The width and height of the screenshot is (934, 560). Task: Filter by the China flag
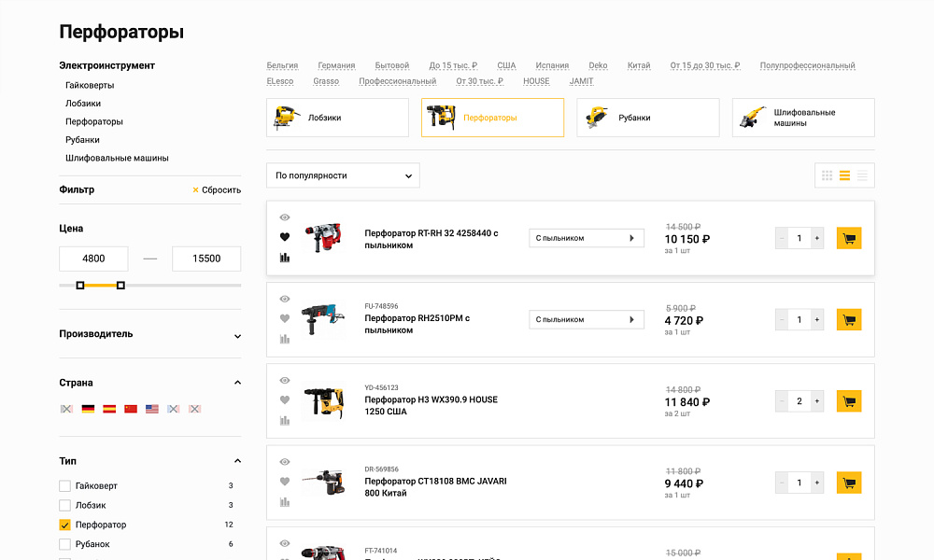131,409
